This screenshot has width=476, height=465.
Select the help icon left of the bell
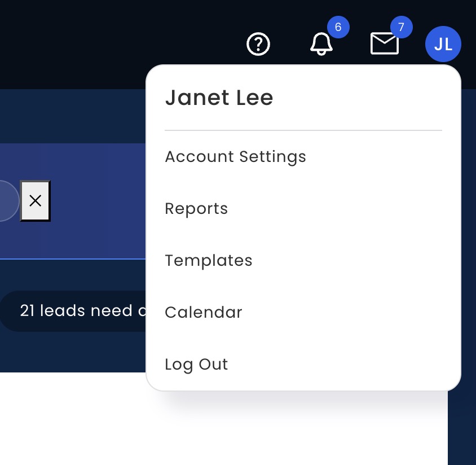coord(258,44)
